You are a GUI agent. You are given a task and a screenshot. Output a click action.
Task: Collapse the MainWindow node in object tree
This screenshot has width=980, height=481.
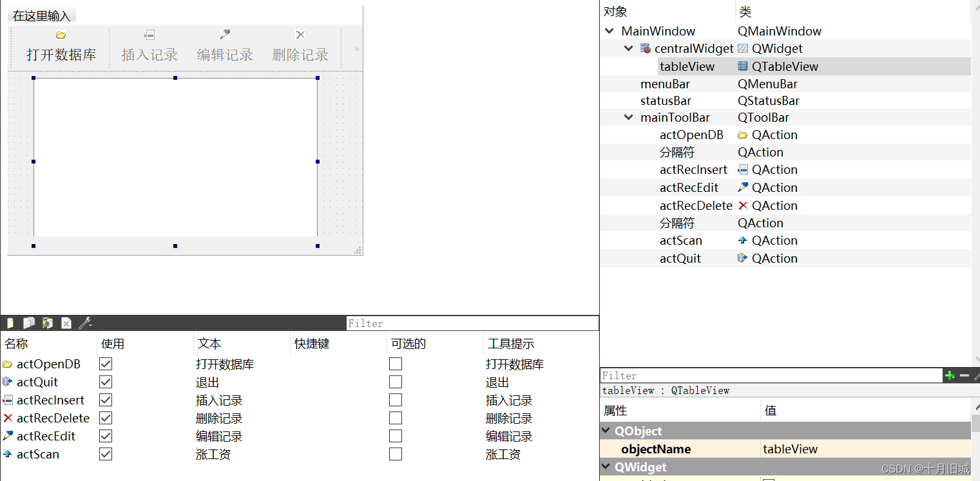(x=610, y=31)
